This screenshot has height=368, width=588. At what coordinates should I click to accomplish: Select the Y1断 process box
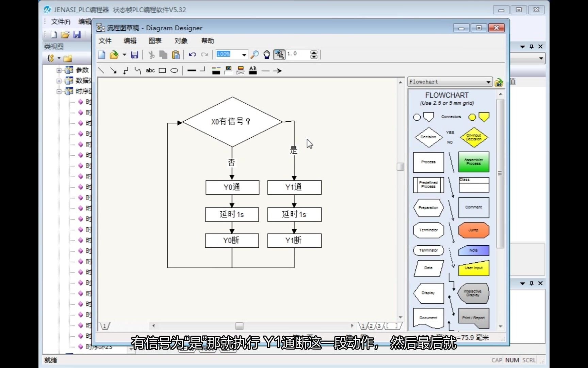tap(294, 241)
